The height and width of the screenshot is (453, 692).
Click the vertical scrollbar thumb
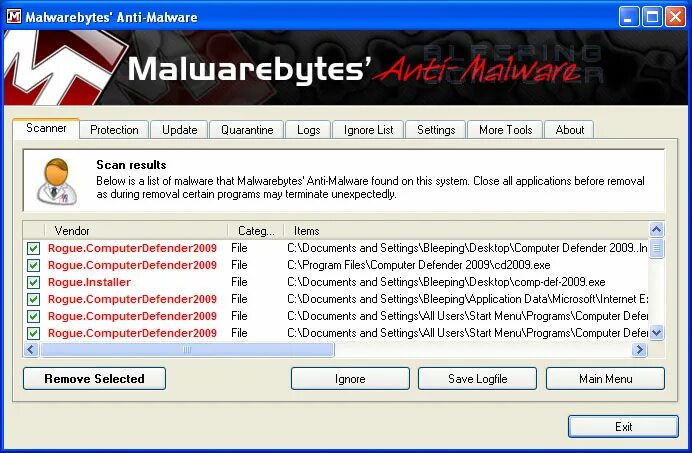pos(656,248)
